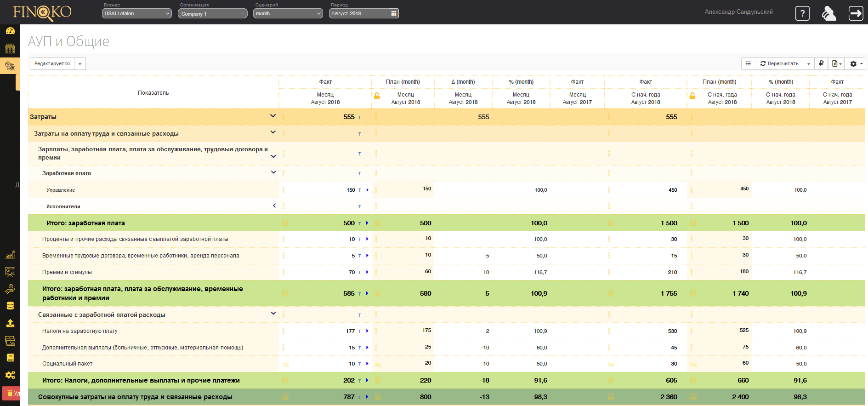Click the logout arrow icon
868x406 pixels.
[x=856, y=13]
